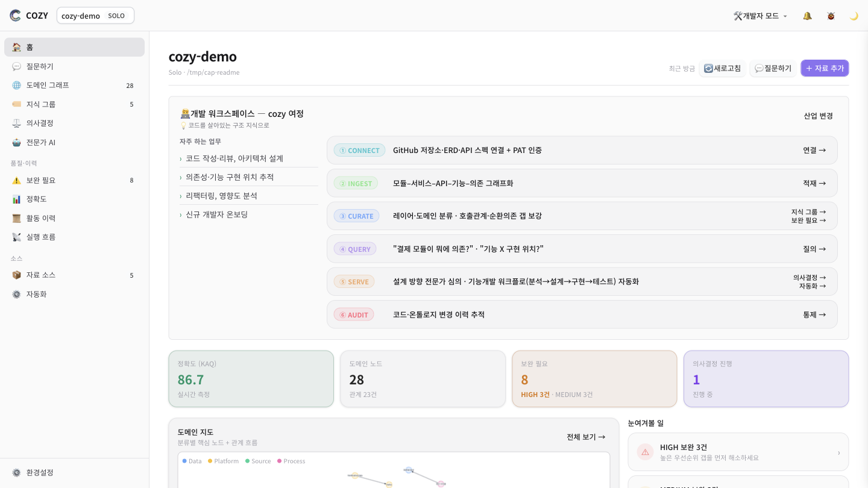
Task: Open 전문가 AI sidebar item
Action: [74, 142]
